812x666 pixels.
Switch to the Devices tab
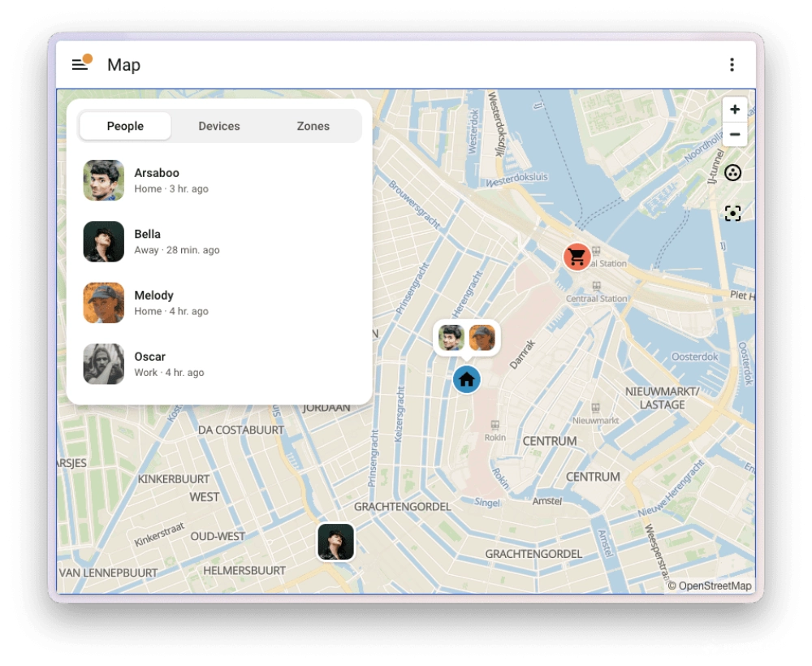click(219, 126)
